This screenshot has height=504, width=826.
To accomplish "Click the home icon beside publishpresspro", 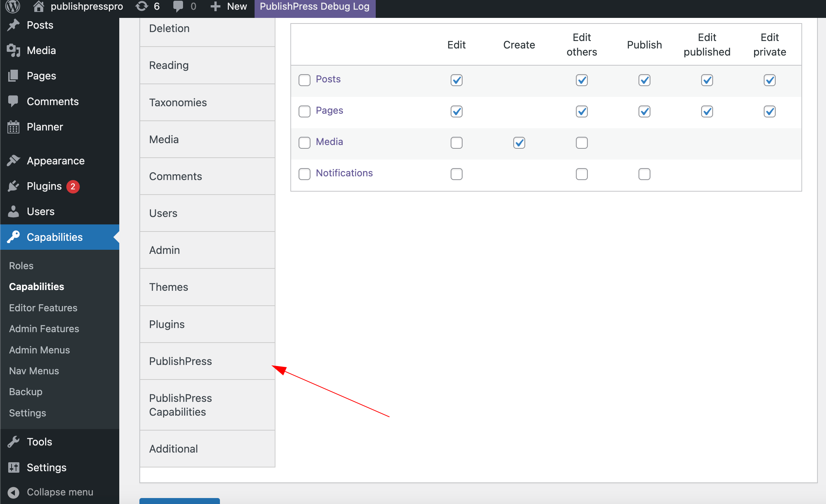I will (38, 6).
